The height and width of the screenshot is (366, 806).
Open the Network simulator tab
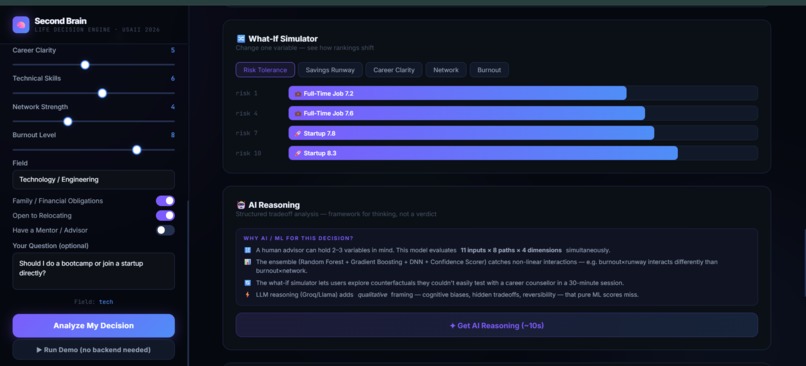(x=446, y=70)
